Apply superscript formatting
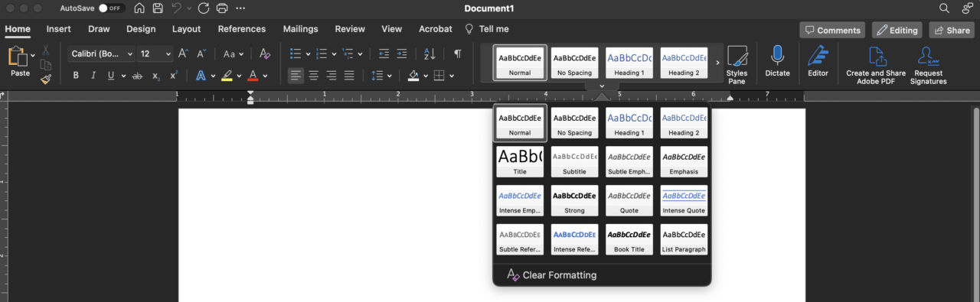The image size is (980, 302). click(x=174, y=76)
